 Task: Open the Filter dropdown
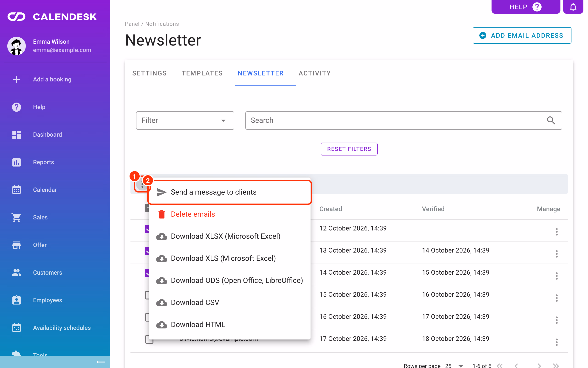[x=185, y=120]
